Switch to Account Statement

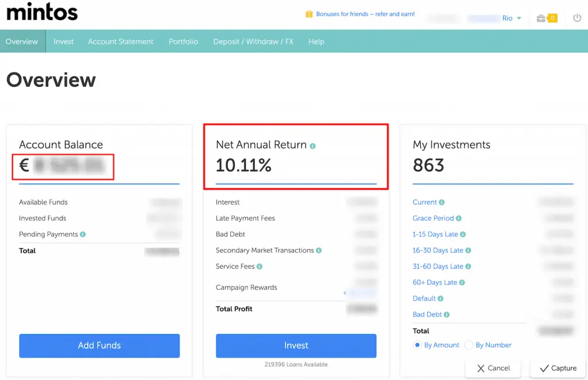[x=121, y=41]
